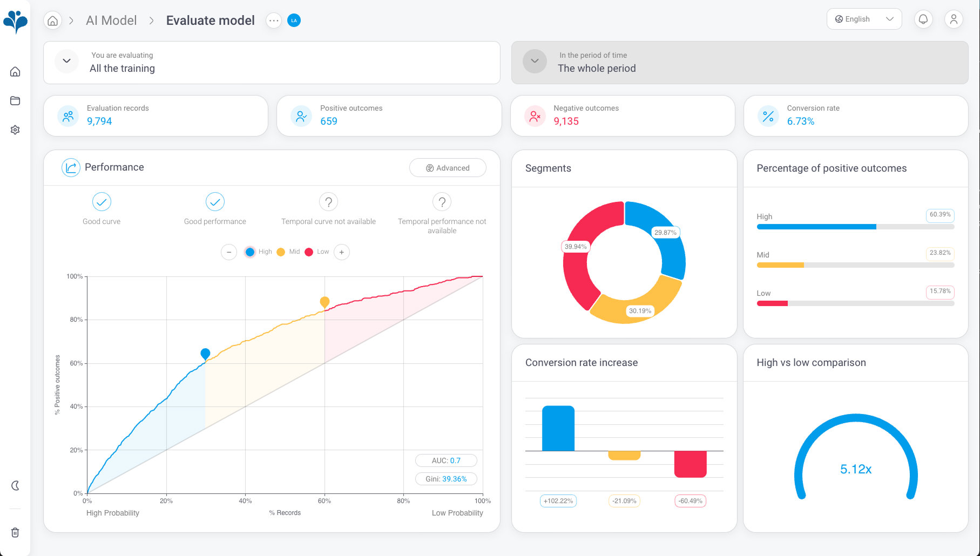Toggle Mid series in legend
This screenshot has width=980, height=556.
(x=288, y=252)
